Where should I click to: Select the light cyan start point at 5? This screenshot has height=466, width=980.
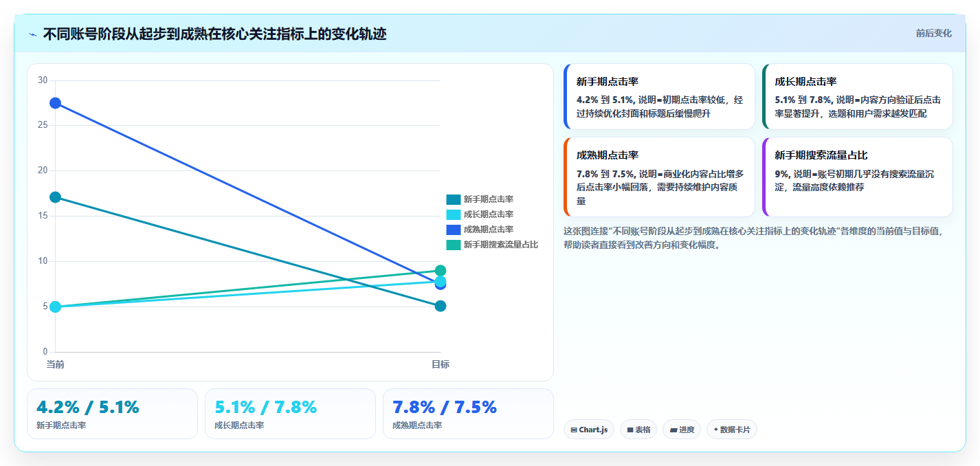pyautogui.click(x=55, y=307)
